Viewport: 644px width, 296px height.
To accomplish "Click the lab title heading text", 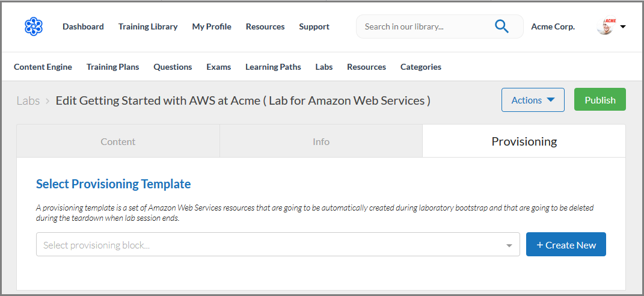I will point(243,100).
